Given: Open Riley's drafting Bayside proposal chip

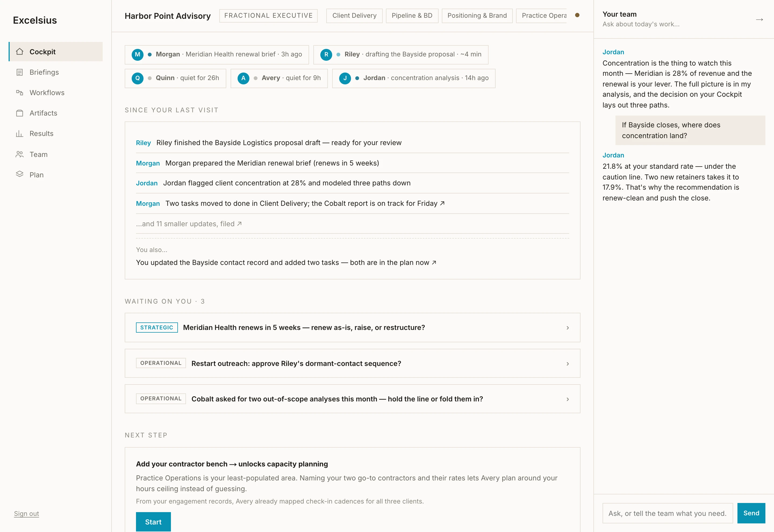Looking at the screenshot, I should tap(401, 55).
